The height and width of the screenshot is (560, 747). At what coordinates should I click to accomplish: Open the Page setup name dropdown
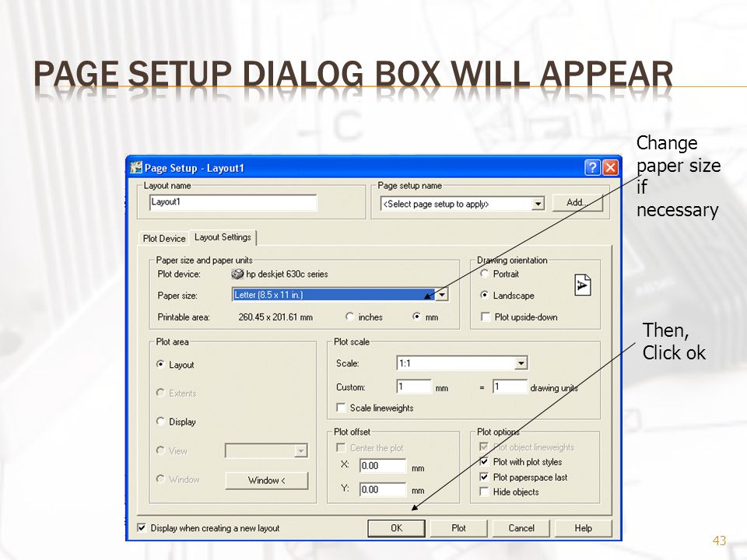tap(538, 204)
